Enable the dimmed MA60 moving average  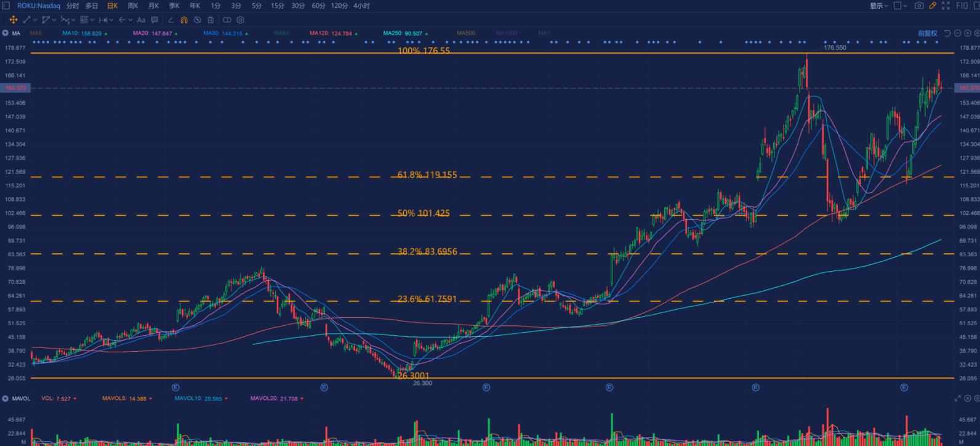click(x=281, y=33)
